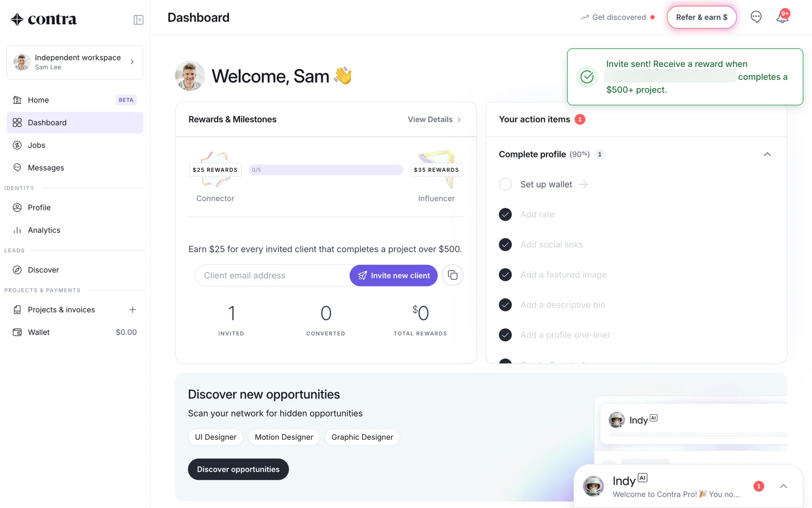812x508 pixels.
Task: Collapse the Complete profile section
Action: pyautogui.click(x=767, y=154)
